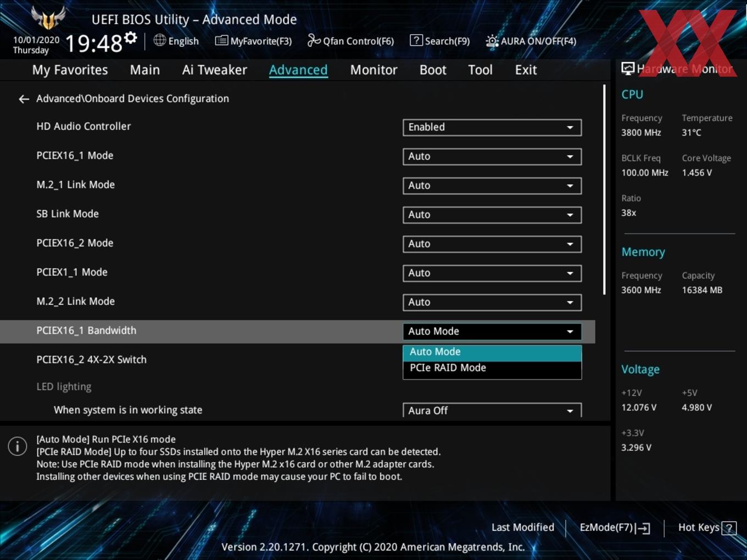Click the EzMode exit arrow icon
Viewport: 747px width, 560px height.
point(643,528)
